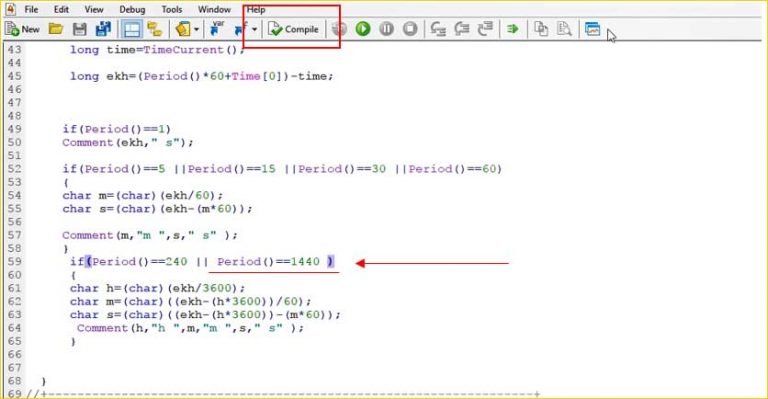Save the current file with floppy icon
Screen dimensions: 768x399
click(x=79, y=29)
